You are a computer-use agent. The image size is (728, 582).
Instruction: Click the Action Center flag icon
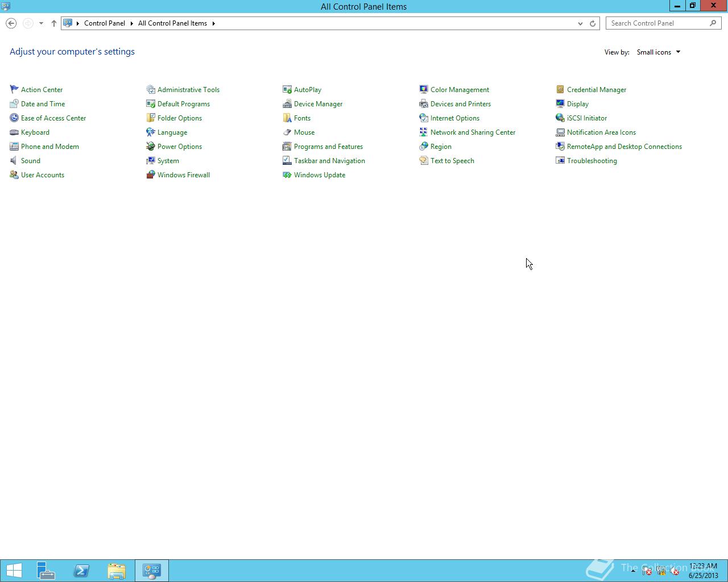tap(14, 89)
